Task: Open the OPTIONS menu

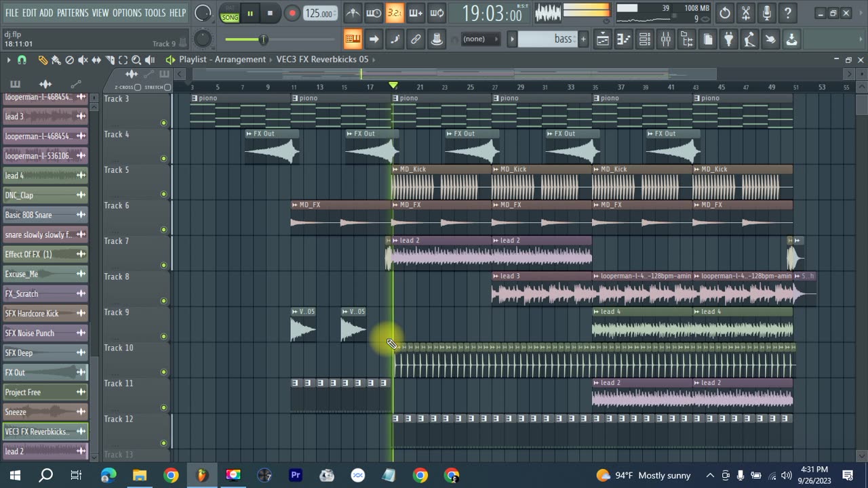Action: 127,13
